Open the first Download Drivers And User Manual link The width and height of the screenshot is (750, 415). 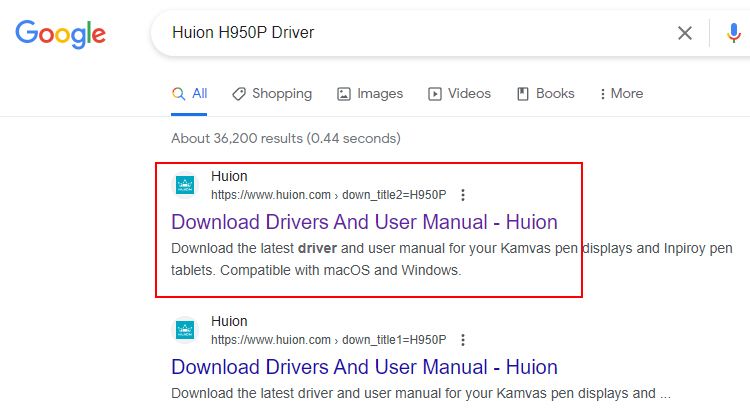[364, 222]
